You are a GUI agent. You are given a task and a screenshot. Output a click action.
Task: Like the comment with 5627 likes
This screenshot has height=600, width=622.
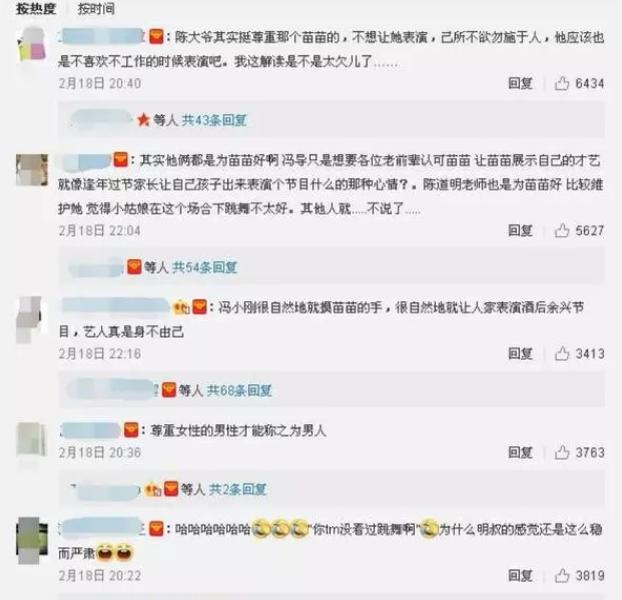562,230
